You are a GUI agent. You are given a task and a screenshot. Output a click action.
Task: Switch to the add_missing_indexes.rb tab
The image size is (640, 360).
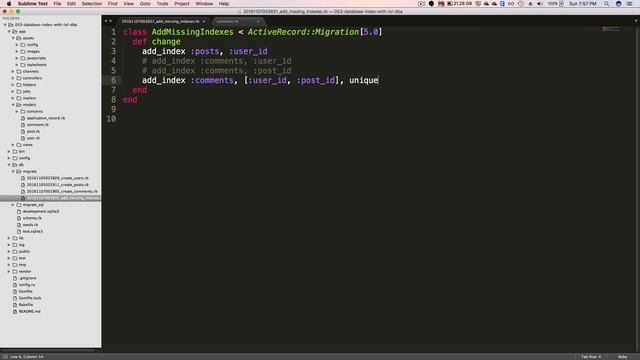[160, 21]
